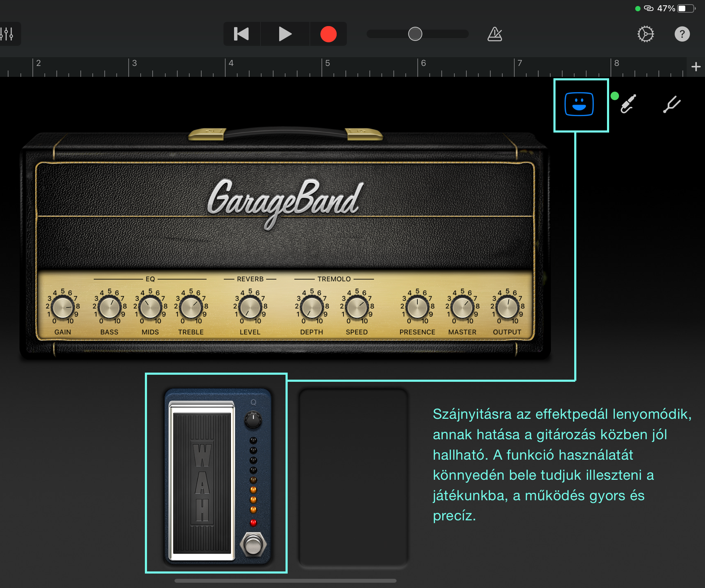The height and width of the screenshot is (588, 705).
Task: Toggle the Wah pedal footswitch
Action: click(x=253, y=545)
